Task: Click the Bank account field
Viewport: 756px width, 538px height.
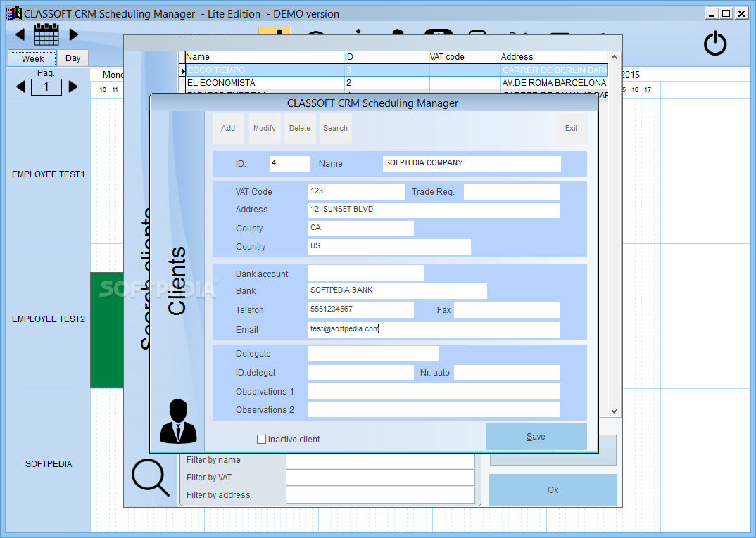Action: 366,273
